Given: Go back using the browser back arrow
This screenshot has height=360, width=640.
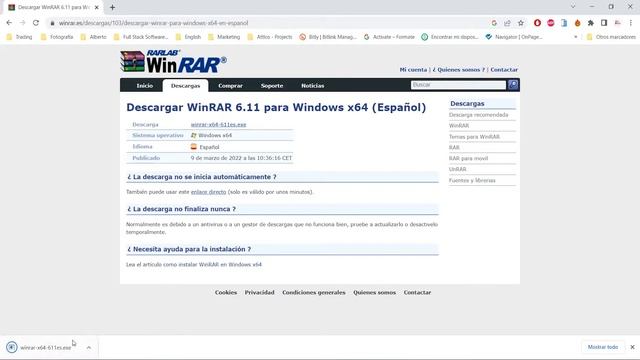Looking at the screenshot, I should point(9,23).
